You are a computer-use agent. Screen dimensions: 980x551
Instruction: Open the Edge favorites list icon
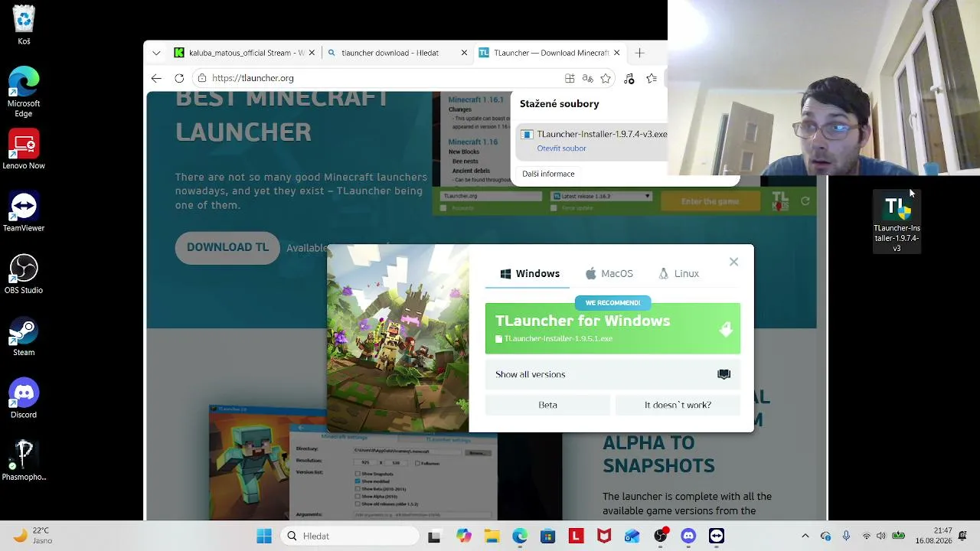point(652,78)
